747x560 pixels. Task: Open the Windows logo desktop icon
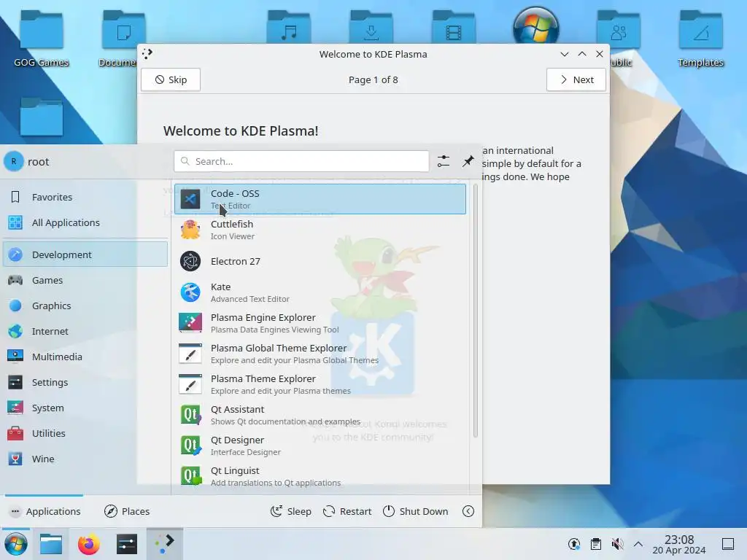pos(536,26)
